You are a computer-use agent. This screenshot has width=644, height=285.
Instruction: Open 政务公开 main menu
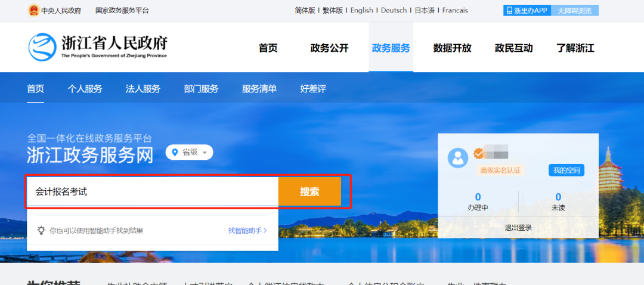[329, 48]
